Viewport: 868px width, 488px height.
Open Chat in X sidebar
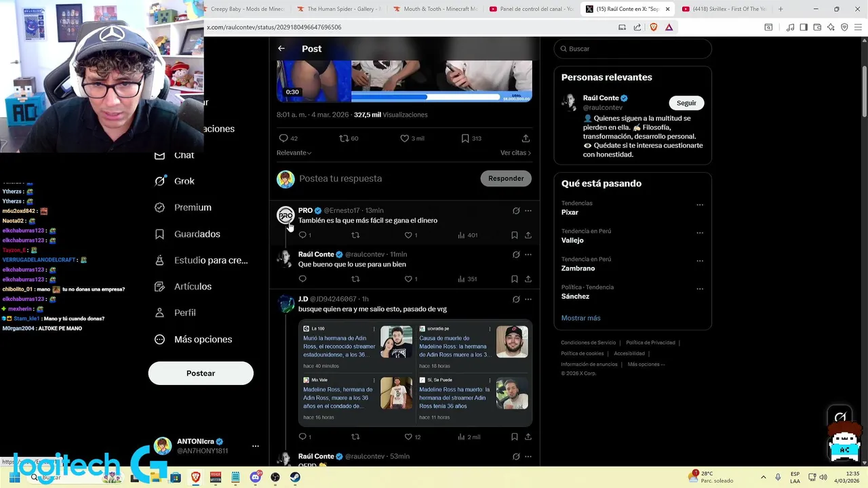point(174,155)
